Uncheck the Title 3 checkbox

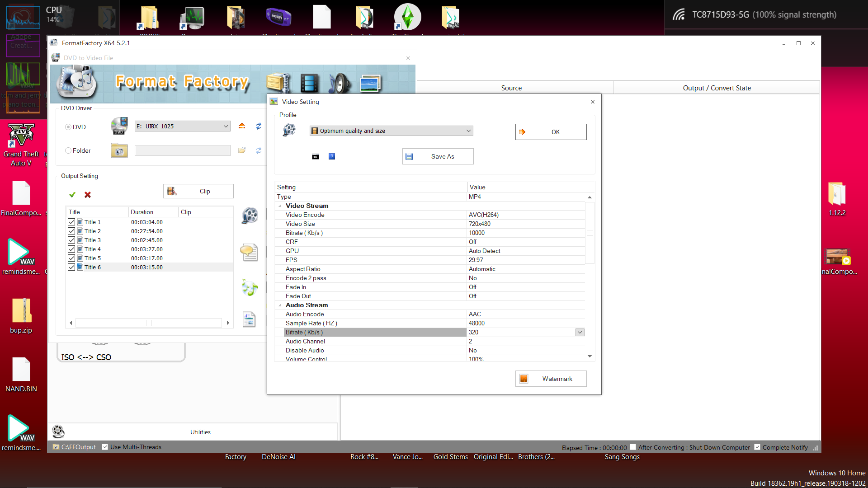point(71,240)
